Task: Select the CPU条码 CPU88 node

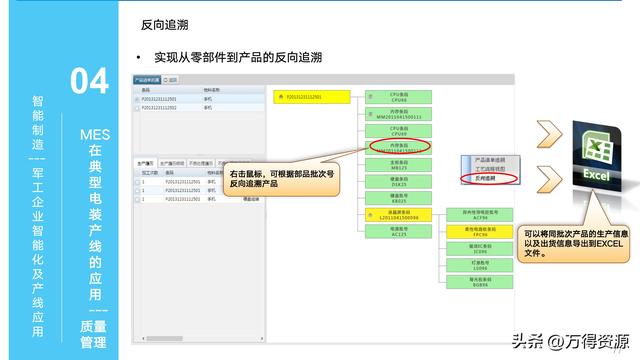Action: [x=398, y=97]
